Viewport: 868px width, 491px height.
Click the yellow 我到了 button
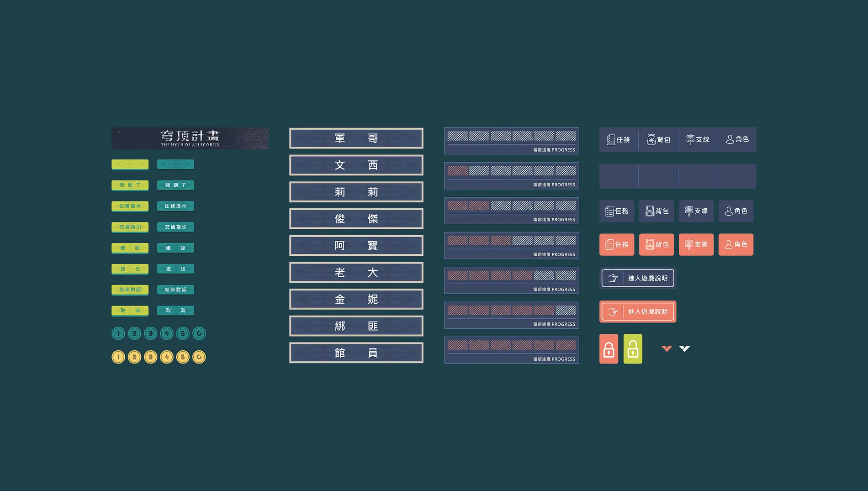tap(130, 185)
